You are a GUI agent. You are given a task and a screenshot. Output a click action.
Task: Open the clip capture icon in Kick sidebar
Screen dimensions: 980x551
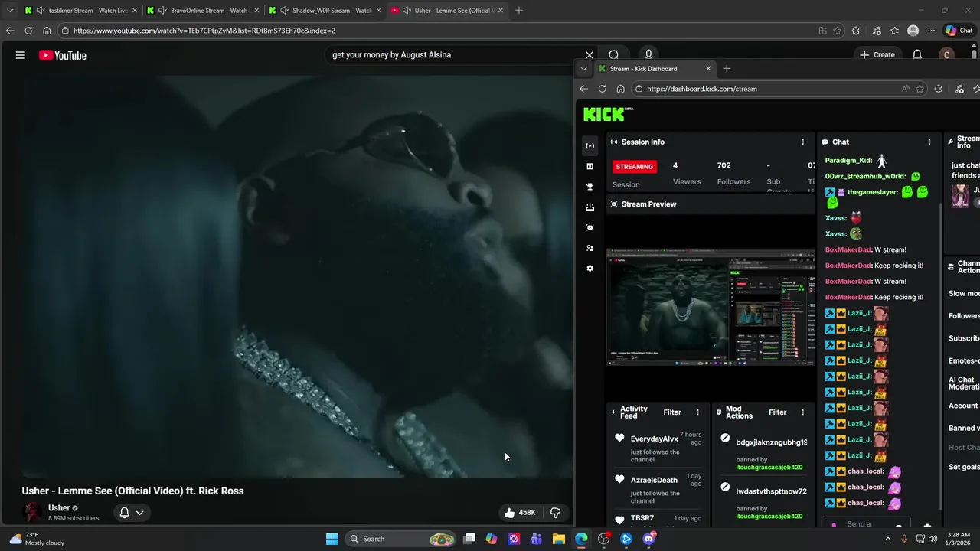[590, 227]
